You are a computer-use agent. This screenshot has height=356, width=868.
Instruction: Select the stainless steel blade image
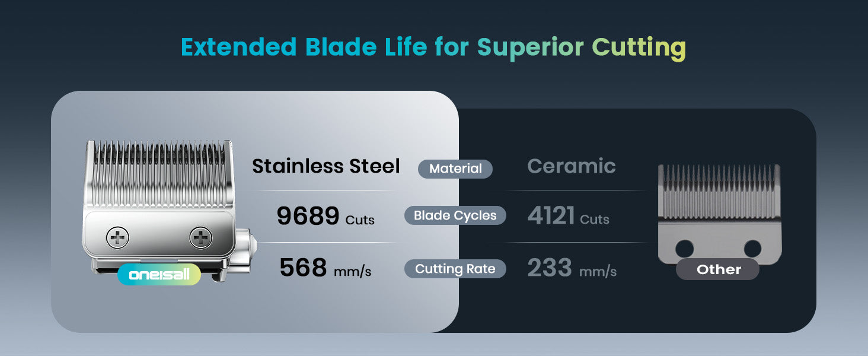tap(170, 211)
